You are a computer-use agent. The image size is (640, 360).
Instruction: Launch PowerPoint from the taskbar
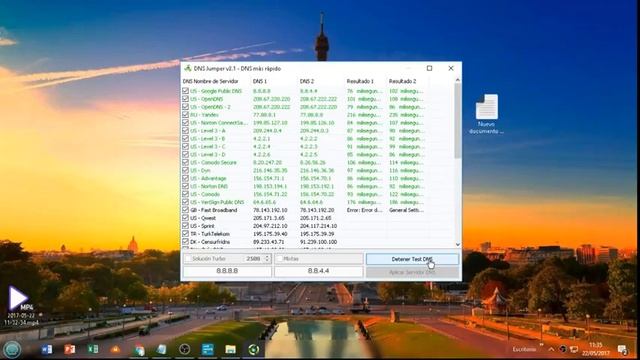70,349
